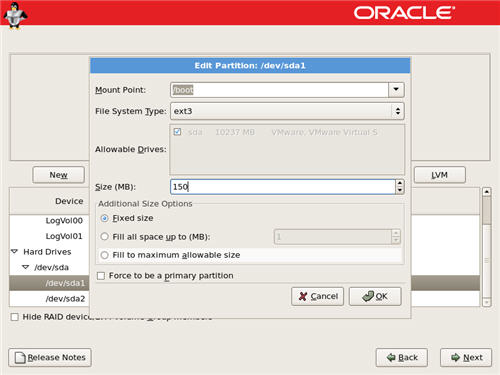Image resolution: width=500 pixels, height=375 pixels.
Task: Click the Additional Size Options heading
Action: 145,204
